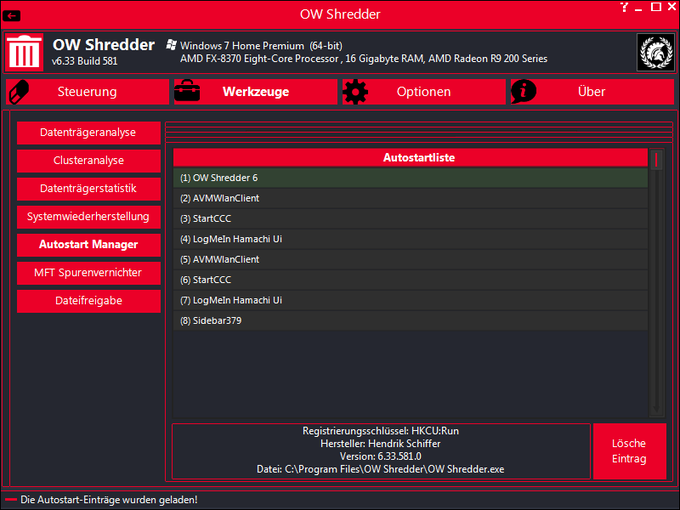Select entry (1) OW Shredder 6

point(410,178)
